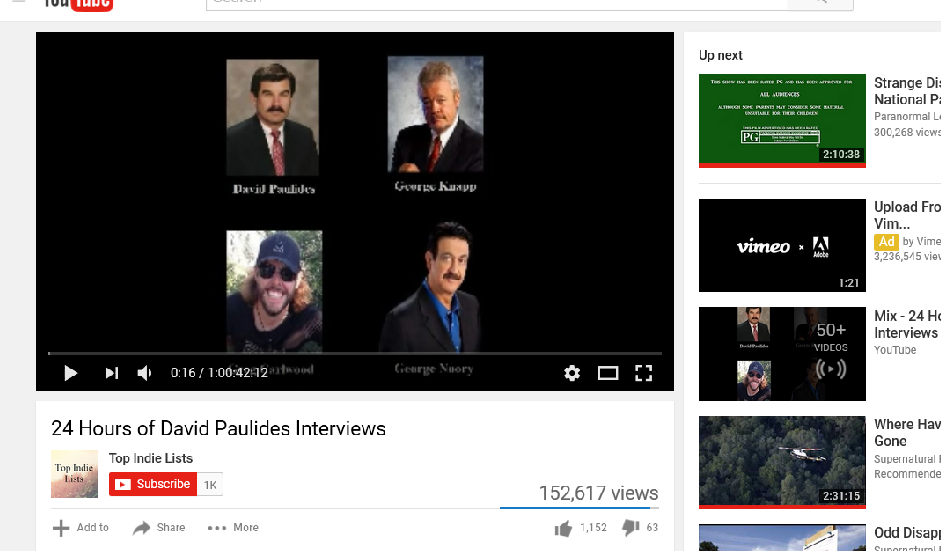Open Where Have Gone video title
Image resolution: width=941 pixels, height=551 pixels.
pyautogui.click(x=907, y=433)
